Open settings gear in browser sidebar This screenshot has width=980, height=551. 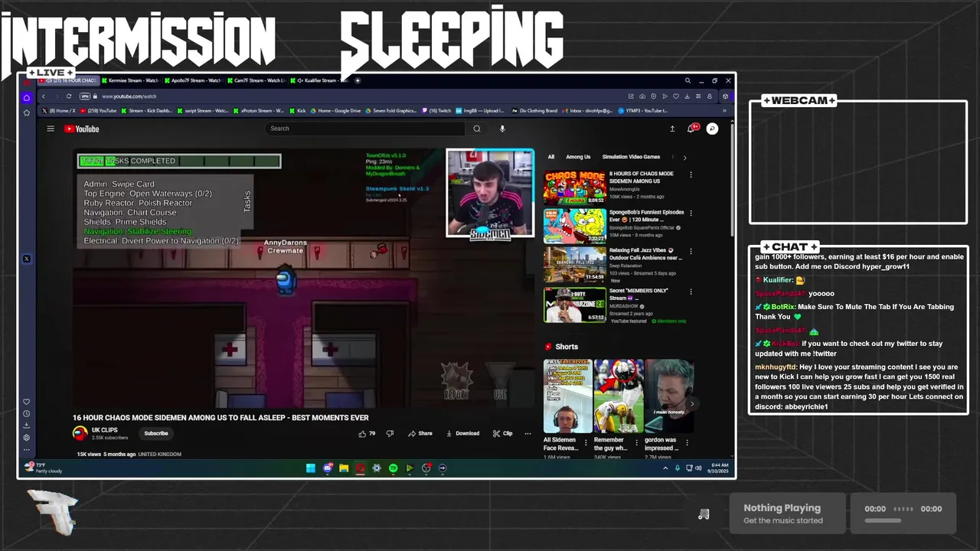pos(27,438)
